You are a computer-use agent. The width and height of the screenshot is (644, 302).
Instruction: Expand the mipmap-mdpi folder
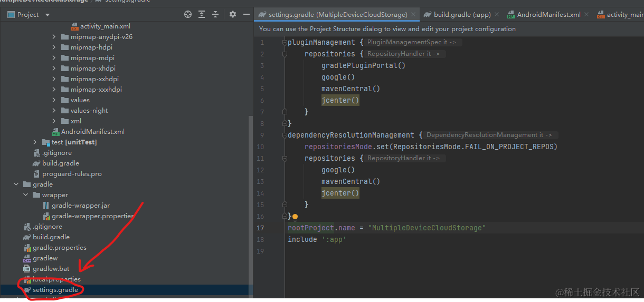(54, 58)
